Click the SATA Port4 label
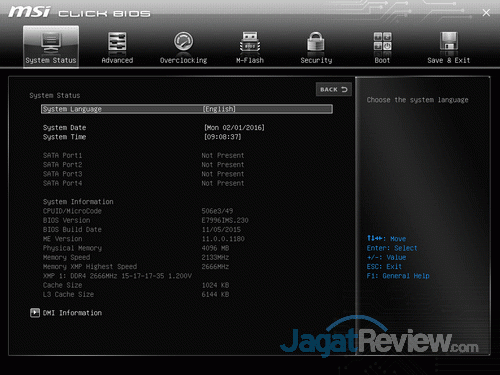 coord(62,183)
